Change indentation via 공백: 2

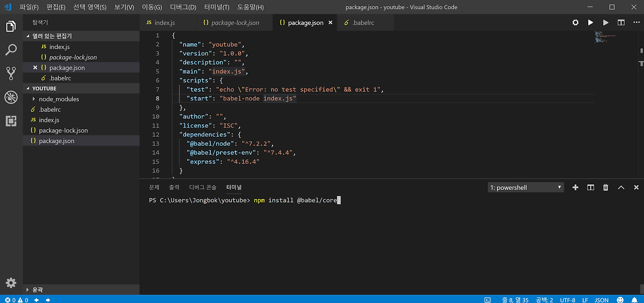pos(544,300)
